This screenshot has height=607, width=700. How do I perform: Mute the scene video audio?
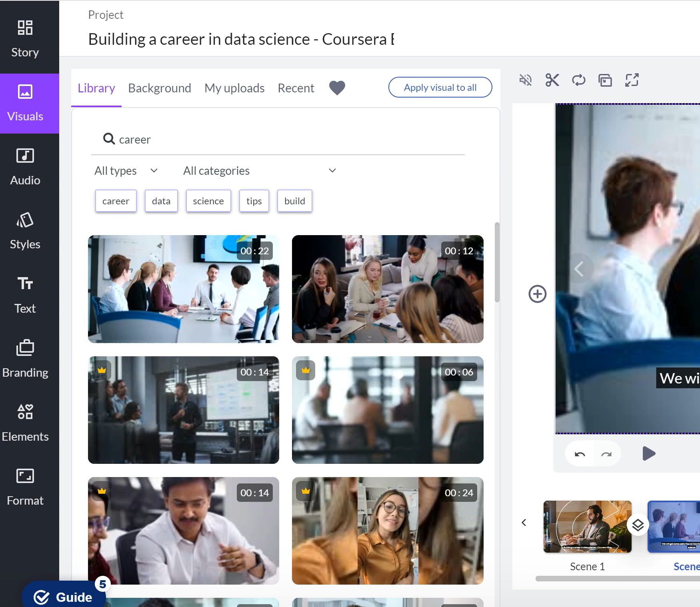[x=526, y=80]
